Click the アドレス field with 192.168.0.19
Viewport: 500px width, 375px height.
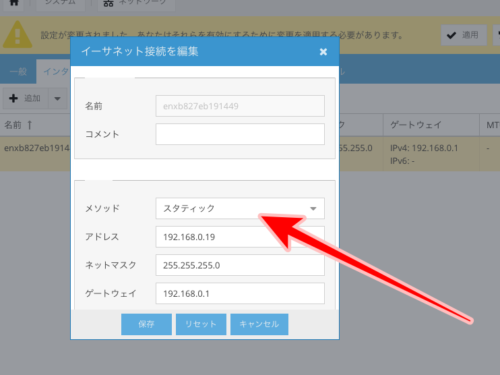click(240, 237)
